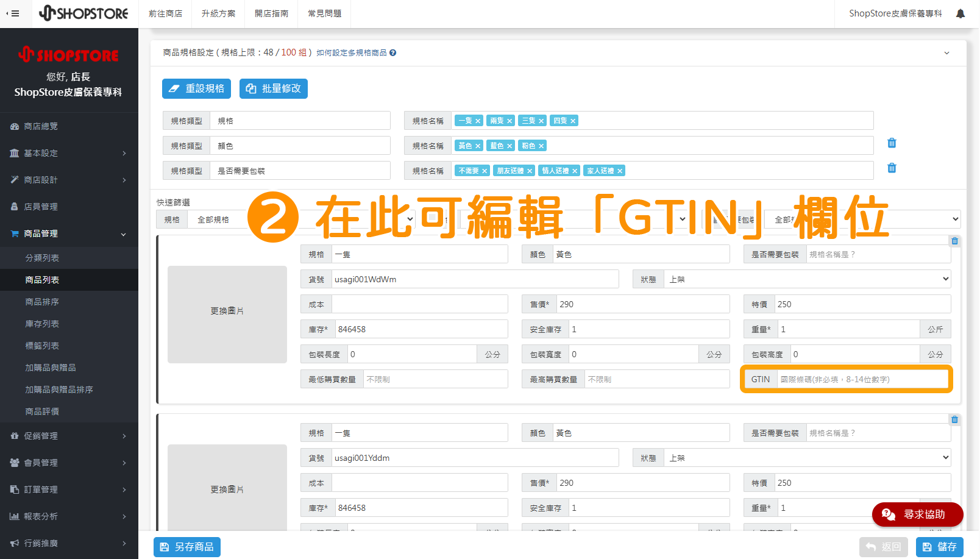Collapse the 商品規格設定 panel chevron
This screenshot has width=980, height=559.
(946, 53)
